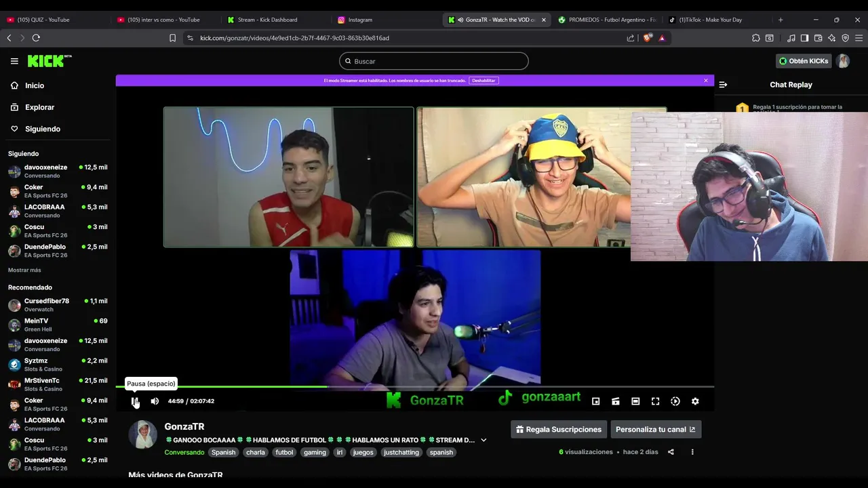Enter fullscreen mode in video player
868x488 pixels.
coord(655,401)
